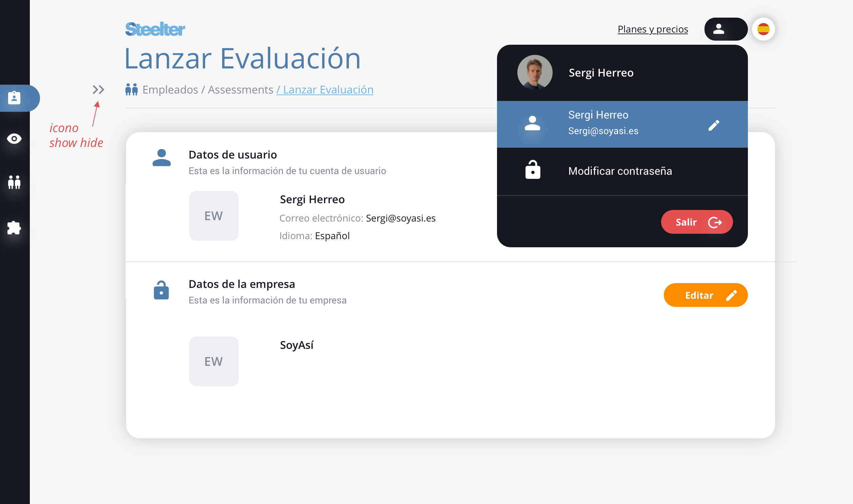853x504 pixels.
Task: Click the user EW avatar placeholder
Action: click(214, 216)
